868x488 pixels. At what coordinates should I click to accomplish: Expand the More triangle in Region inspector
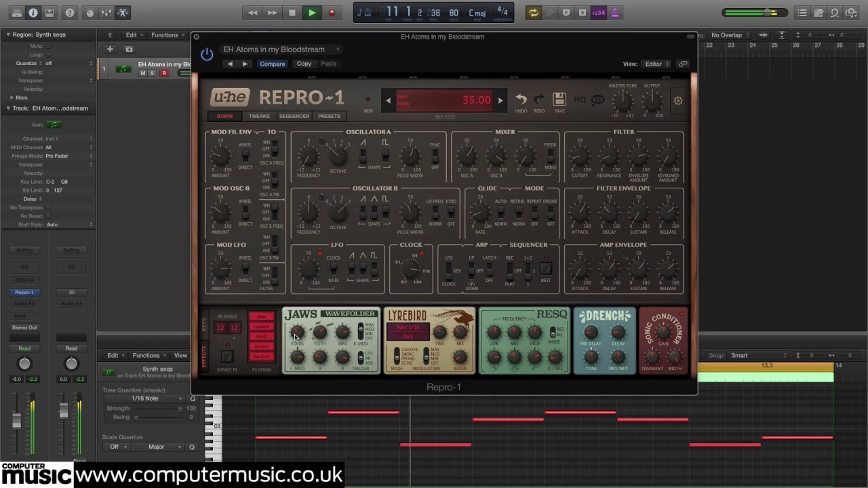pyautogui.click(x=12, y=98)
